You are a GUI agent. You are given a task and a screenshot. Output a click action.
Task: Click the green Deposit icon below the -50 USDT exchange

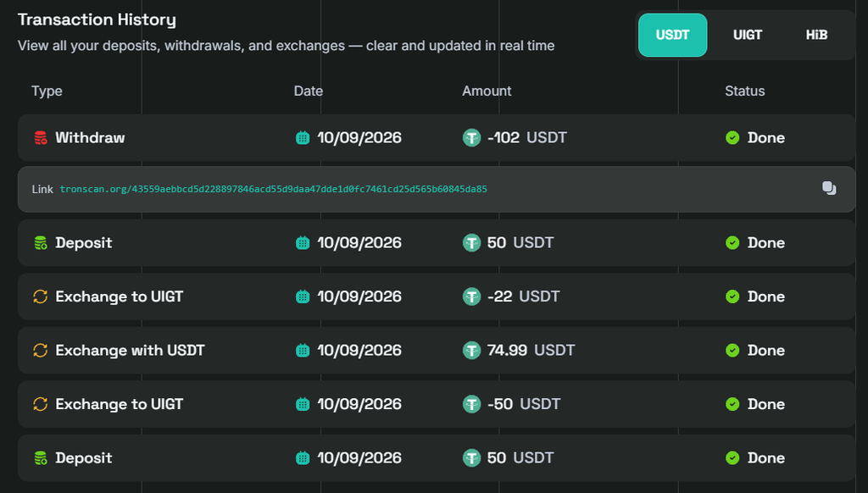click(x=41, y=458)
